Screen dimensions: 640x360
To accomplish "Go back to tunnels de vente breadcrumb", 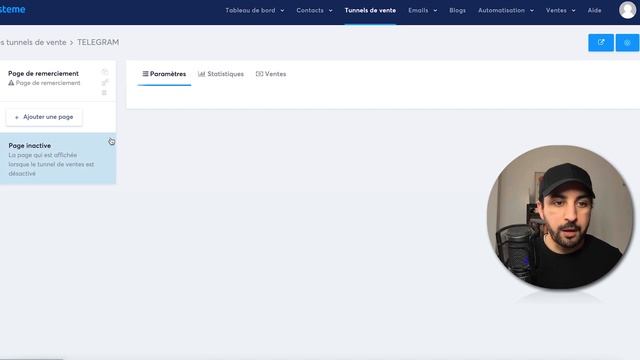I will [x=33, y=42].
